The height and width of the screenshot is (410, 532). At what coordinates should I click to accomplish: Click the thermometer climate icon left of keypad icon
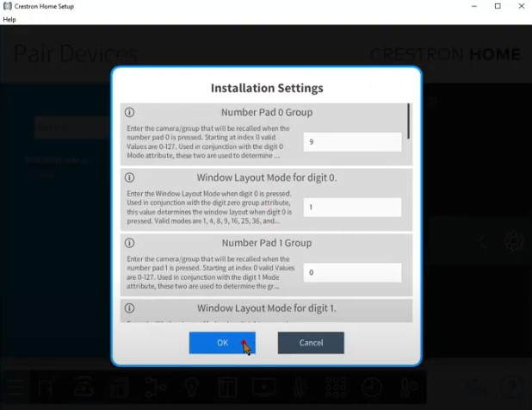(x=300, y=387)
